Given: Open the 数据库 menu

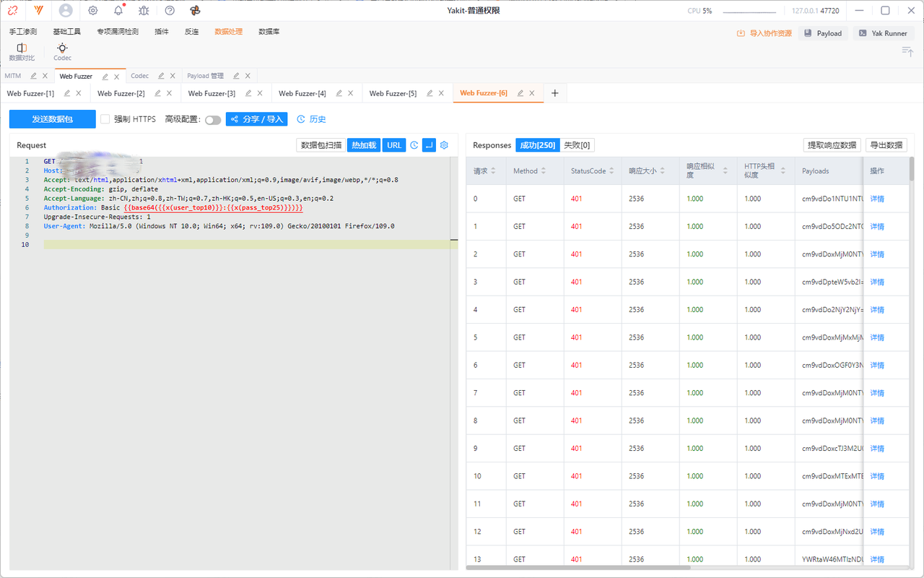Looking at the screenshot, I should (269, 32).
